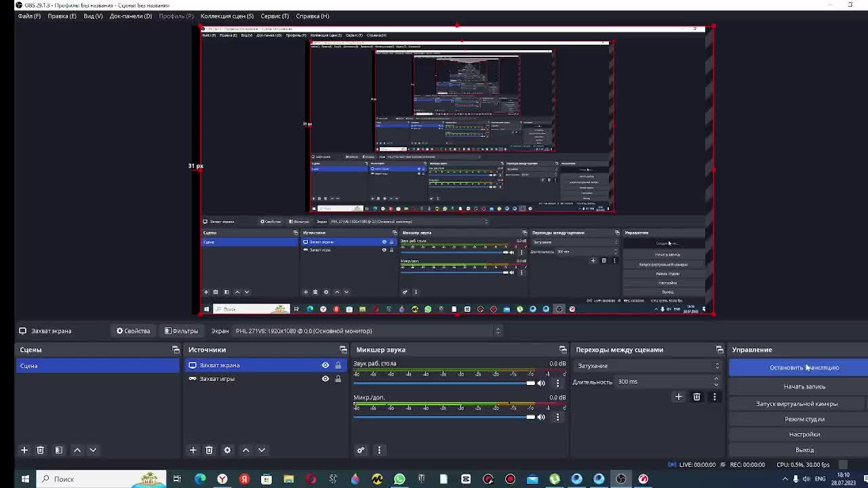Open the Сервис (T) menu
Image resolution: width=868 pixels, height=488 pixels.
[275, 16]
